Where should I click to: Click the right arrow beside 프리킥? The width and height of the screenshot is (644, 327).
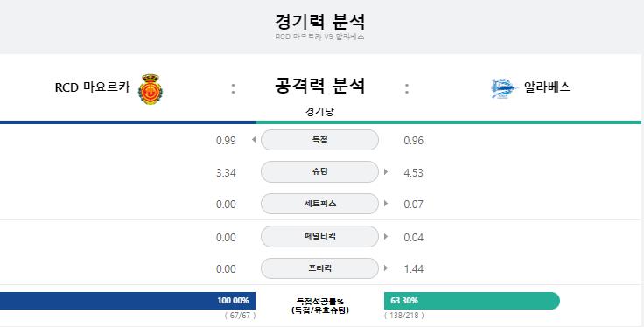pos(386,268)
